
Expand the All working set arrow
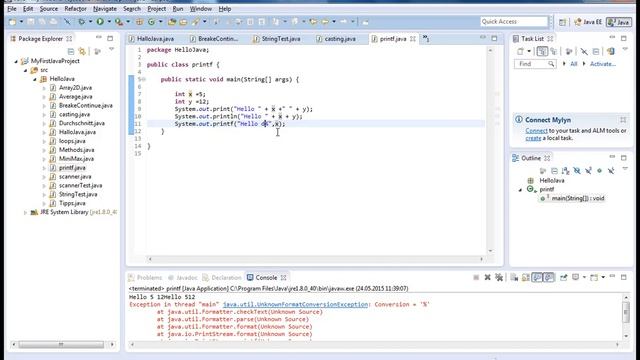[564, 64]
